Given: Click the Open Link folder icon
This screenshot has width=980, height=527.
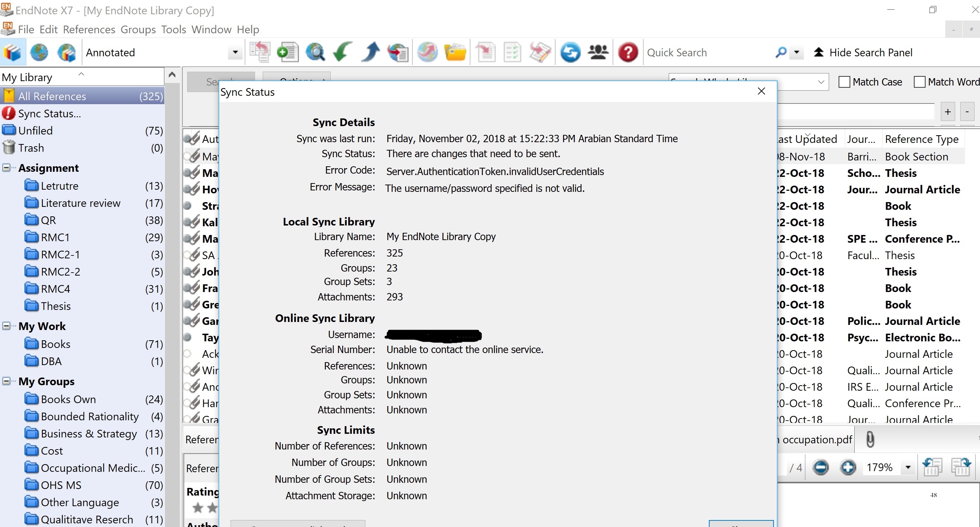Looking at the screenshot, I should click(x=455, y=52).
